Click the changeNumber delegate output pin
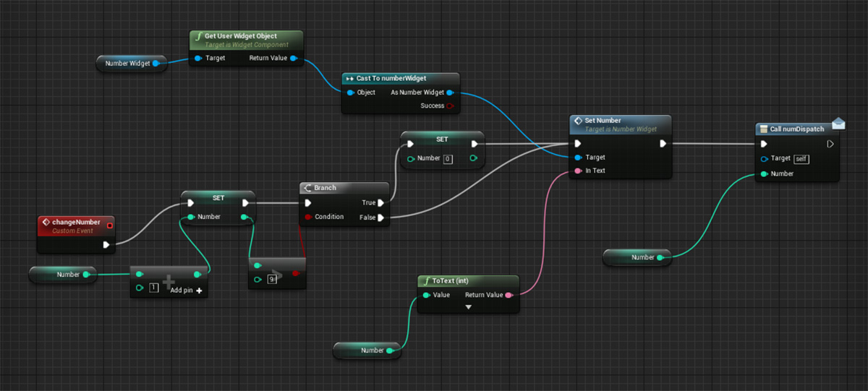This screenshot has width=868, height=391. click(109, 225)
